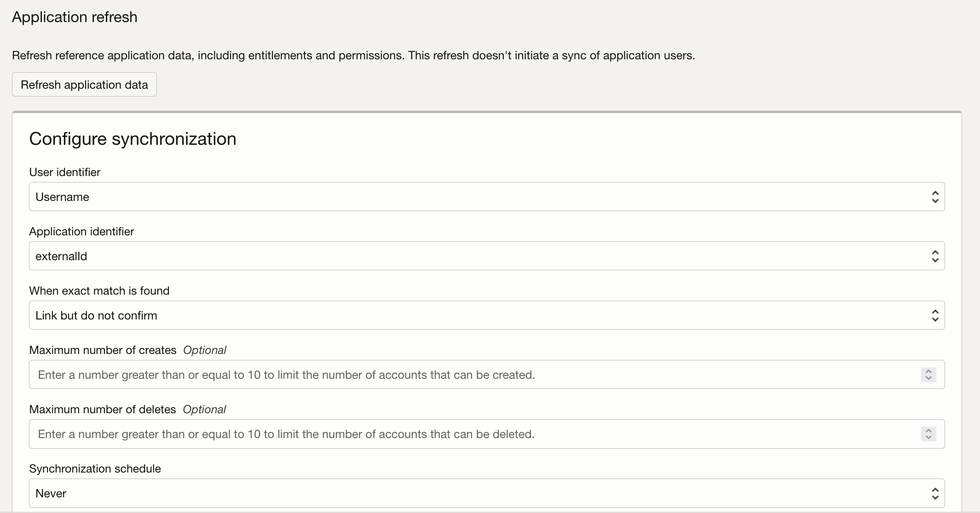The height and width of the screenshot is (513, 980).
Task: Open Synchronization schedule dropdown set to Never
Action: (460, 493)
